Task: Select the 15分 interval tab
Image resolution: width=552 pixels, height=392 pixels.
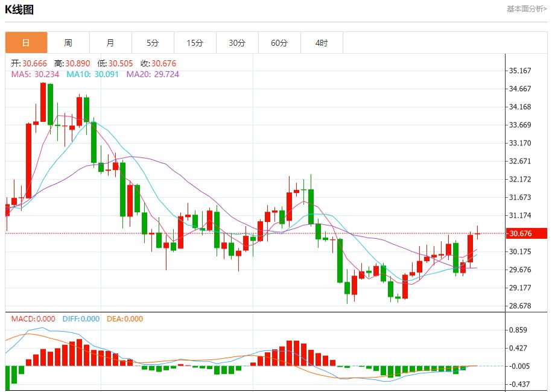Action: (195, 43)
